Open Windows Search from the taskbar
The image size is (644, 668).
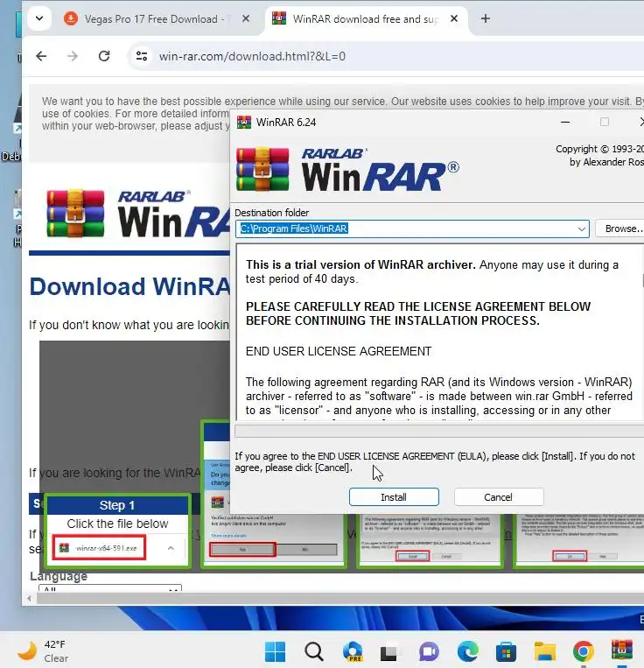314,652
